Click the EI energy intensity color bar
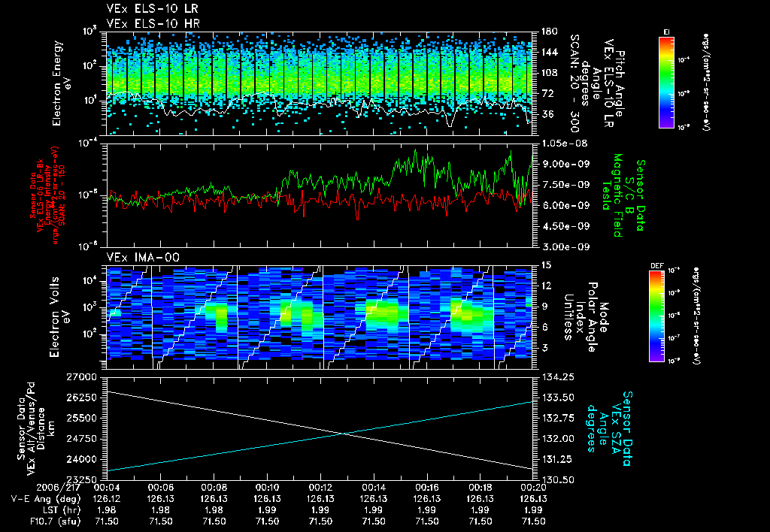The height and width of the screenshot is (532, 770). (666, 82)
